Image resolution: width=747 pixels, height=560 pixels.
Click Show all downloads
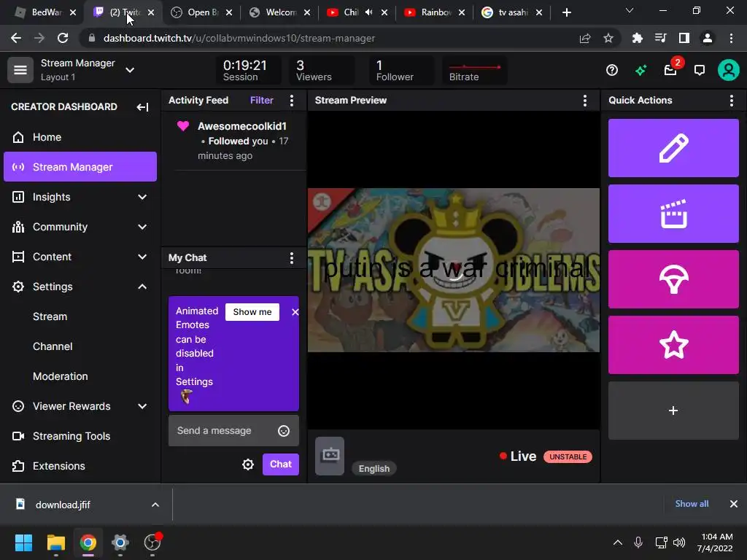[x=692, y=504]
